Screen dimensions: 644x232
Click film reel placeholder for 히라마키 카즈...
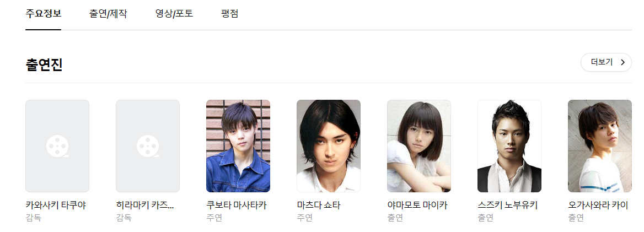(147, 146)
